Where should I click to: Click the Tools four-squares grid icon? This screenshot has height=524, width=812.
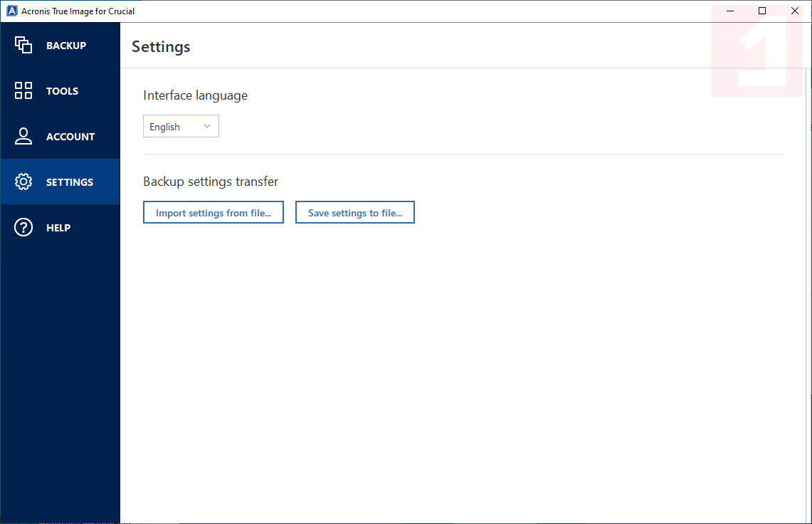(x=23, y=91)
